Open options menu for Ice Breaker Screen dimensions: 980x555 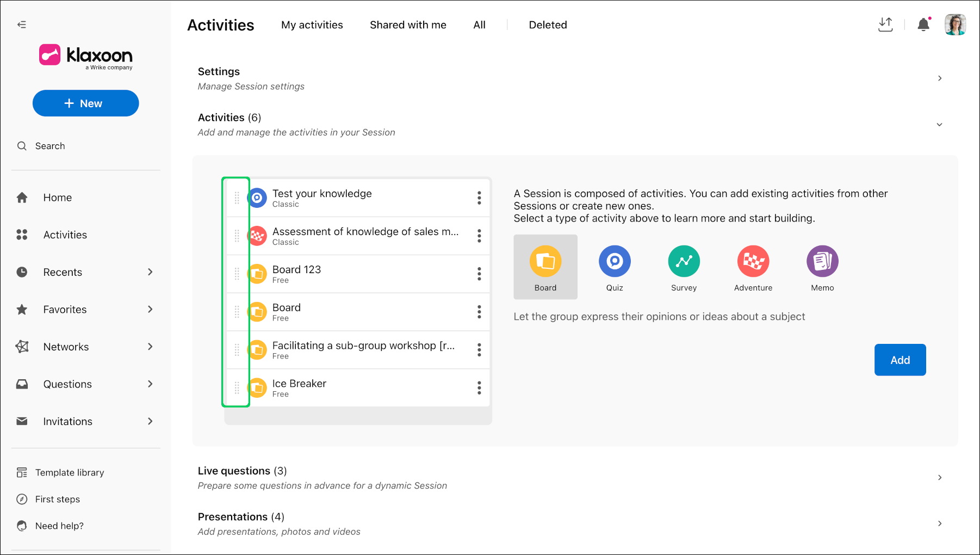(x=479, y=388)
